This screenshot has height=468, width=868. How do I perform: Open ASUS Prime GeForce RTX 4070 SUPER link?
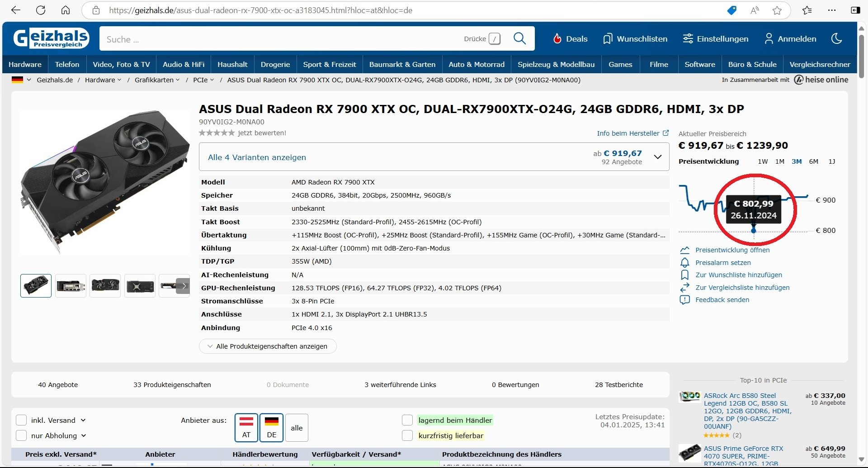744,456
